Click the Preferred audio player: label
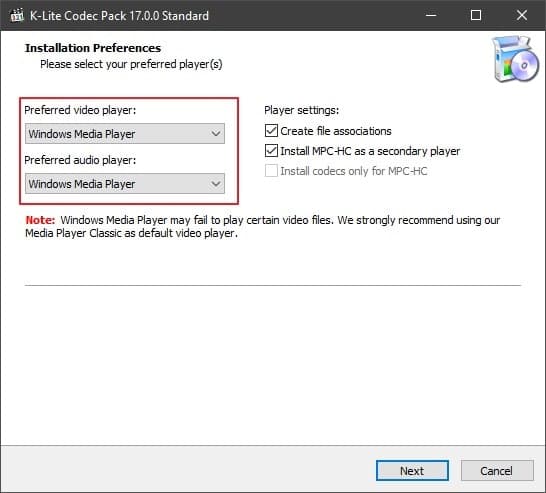 click(x=80, y=160)
